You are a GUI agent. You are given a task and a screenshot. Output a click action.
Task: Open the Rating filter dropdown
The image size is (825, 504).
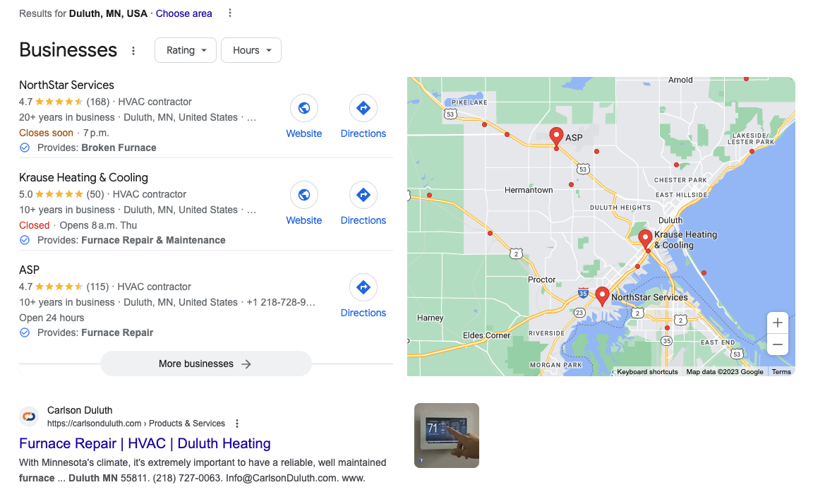[185, 51]
